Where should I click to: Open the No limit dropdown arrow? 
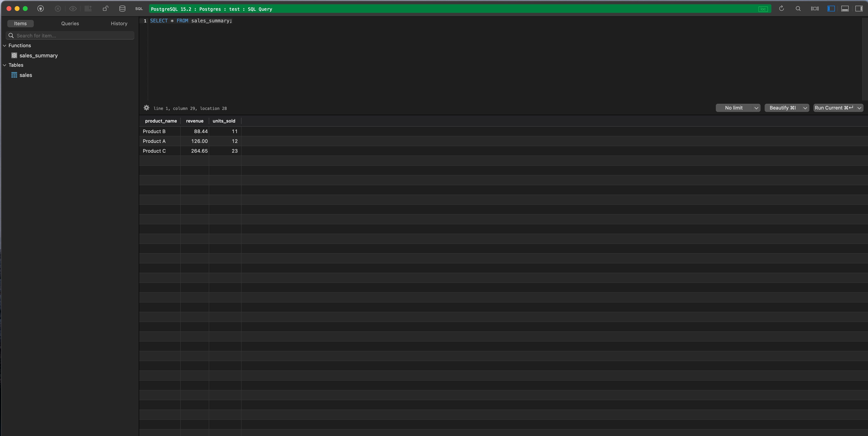pos(756,108)
